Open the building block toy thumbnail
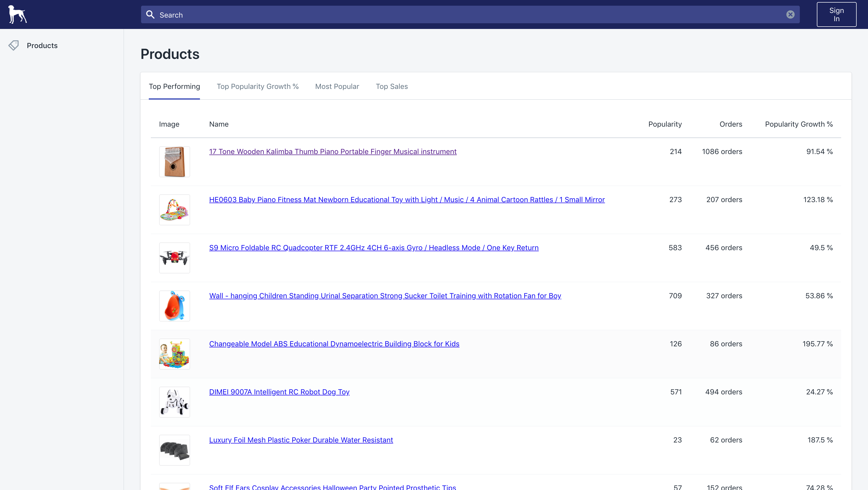868x490 pixels. click(174, 354)
